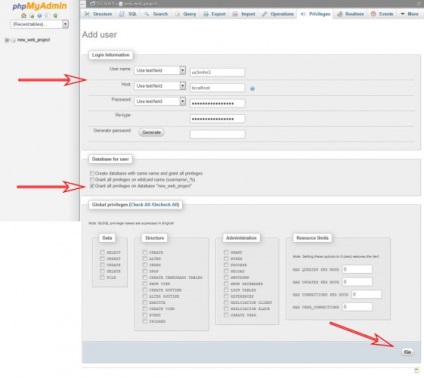Switch to the Structure tab
The image size is (424, 378).
[x=98, y=14]
